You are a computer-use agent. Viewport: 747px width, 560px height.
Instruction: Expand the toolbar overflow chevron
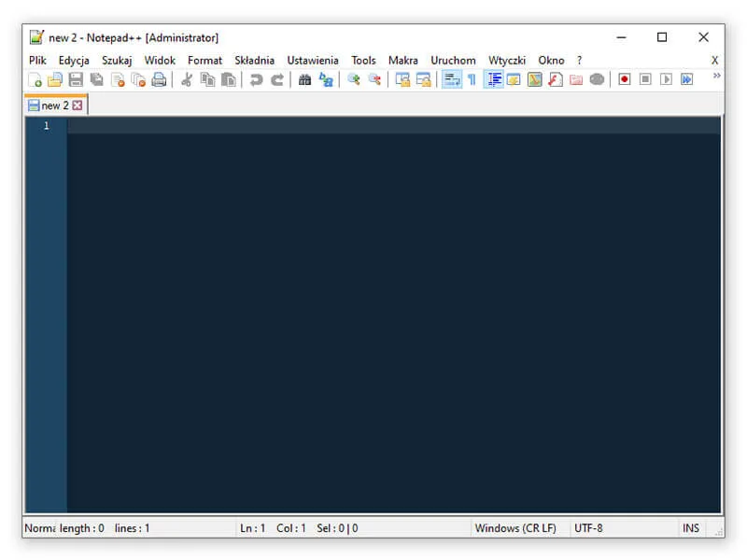coord(716,77)
